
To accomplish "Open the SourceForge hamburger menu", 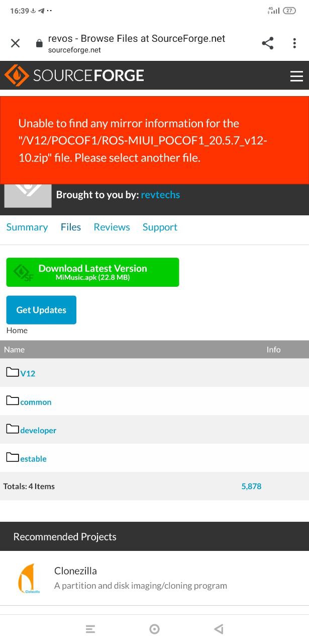I will [296, 76].
